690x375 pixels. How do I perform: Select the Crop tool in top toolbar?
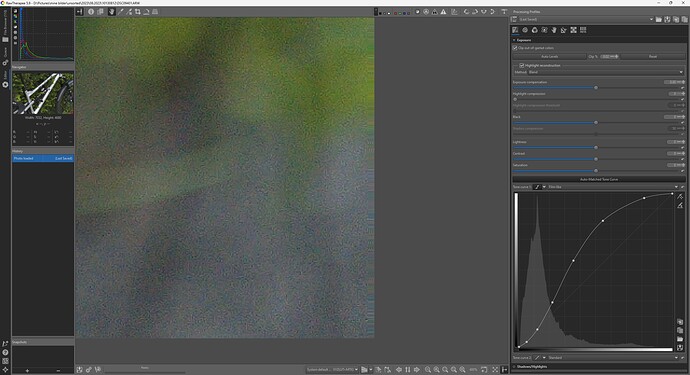click(138, 12)
